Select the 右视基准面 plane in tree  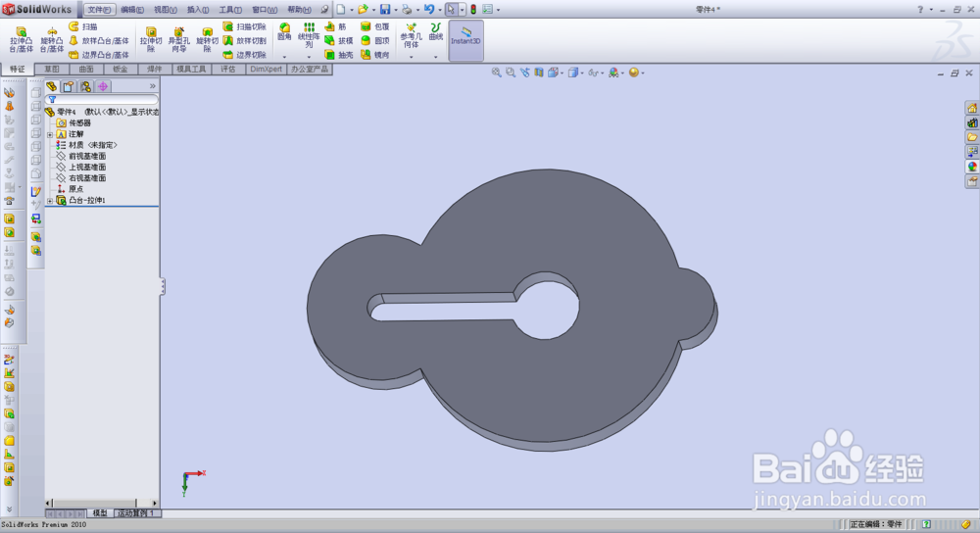[80, 178]
